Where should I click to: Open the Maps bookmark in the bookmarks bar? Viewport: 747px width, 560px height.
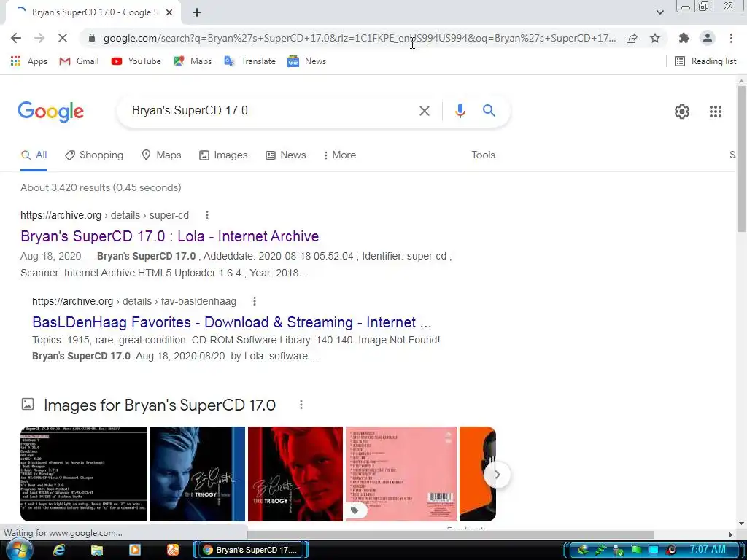[x=193, y=61]
